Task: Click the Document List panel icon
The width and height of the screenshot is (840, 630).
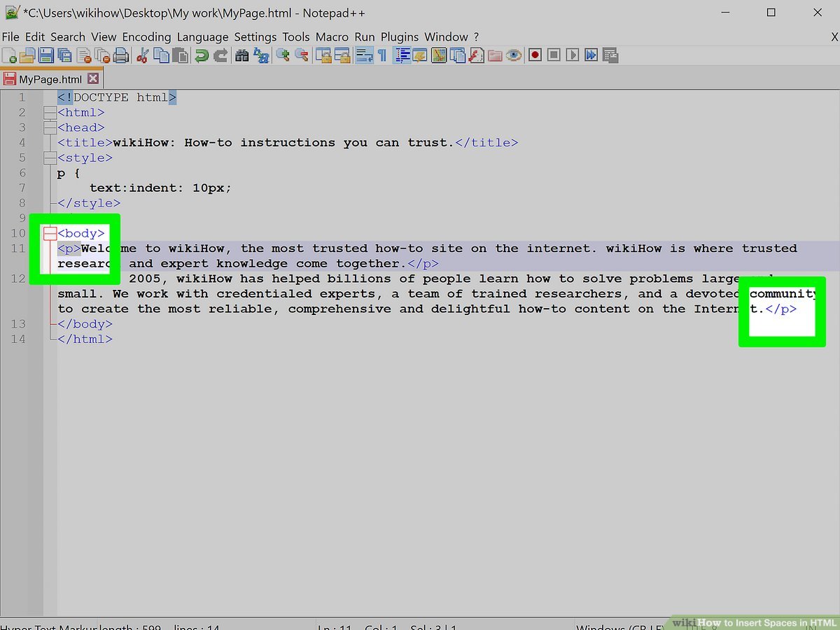Action: pos(458,55)
